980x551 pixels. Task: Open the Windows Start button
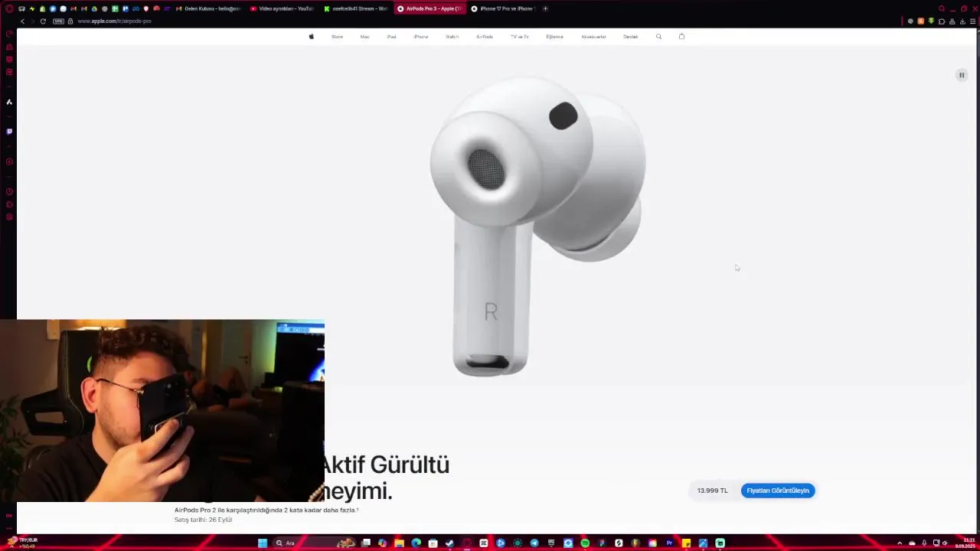pyautogui.click(x=262, y=543)
